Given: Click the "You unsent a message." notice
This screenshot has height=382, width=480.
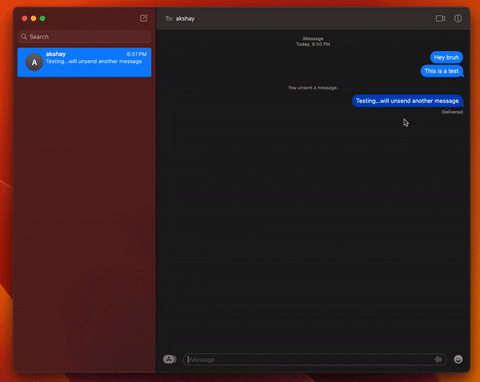Looking at the screenshot, I should pos(313,88).
